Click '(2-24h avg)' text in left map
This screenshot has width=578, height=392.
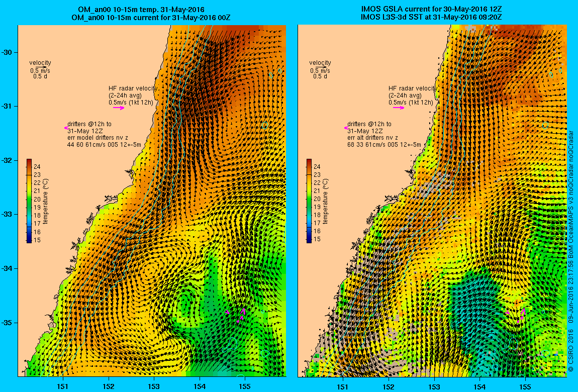(x=125, y=95)
